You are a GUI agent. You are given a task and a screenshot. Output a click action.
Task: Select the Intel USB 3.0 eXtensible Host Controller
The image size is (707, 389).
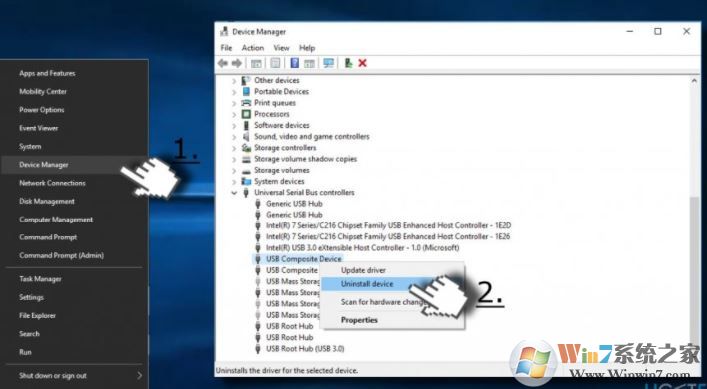(362, 247)
